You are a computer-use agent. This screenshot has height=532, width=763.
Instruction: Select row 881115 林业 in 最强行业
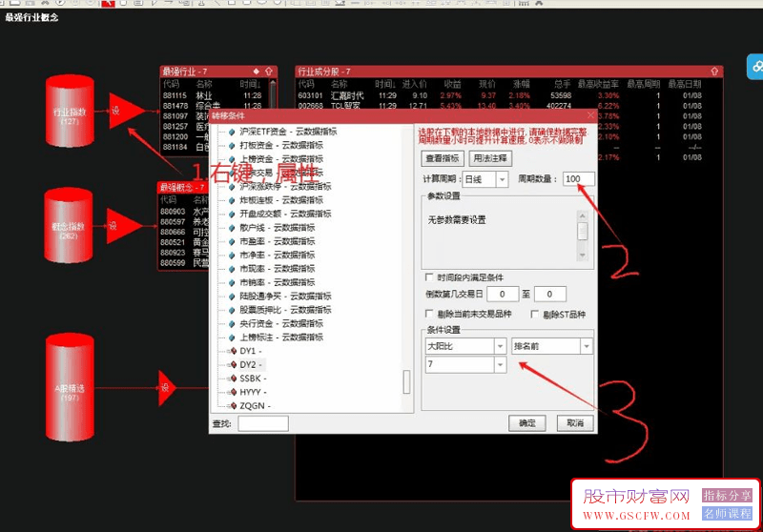[x=214, y=95]
